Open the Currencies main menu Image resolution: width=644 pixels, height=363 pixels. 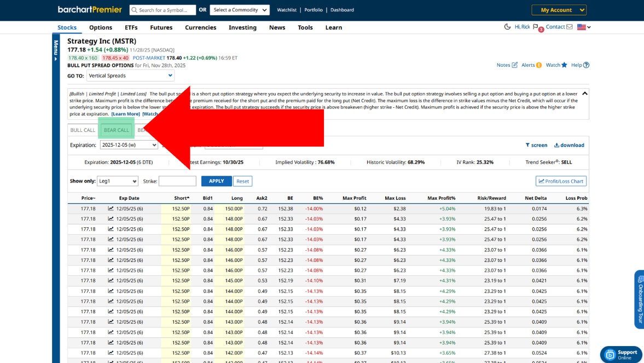coord(200,27)
